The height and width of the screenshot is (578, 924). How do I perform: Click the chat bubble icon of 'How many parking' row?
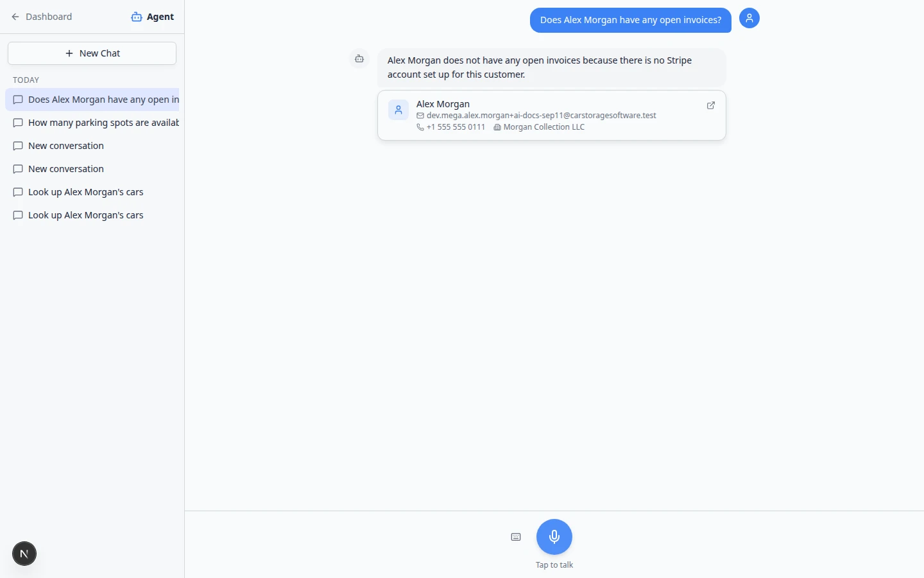click(18, 123)
